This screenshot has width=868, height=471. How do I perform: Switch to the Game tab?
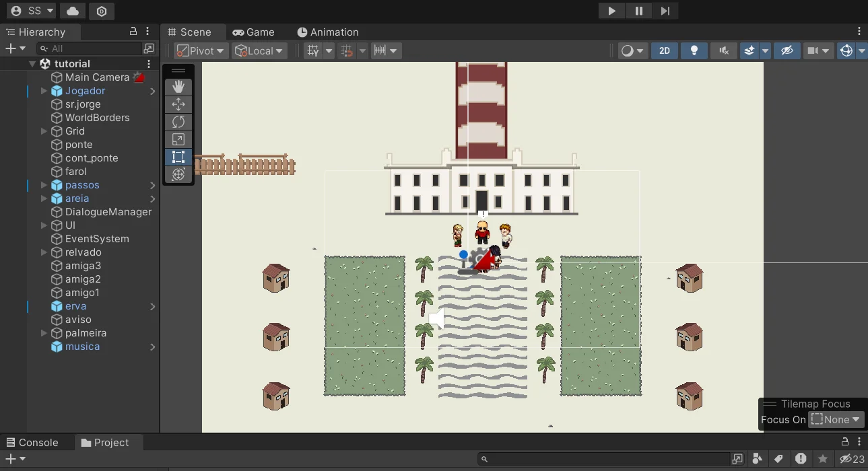255,32
